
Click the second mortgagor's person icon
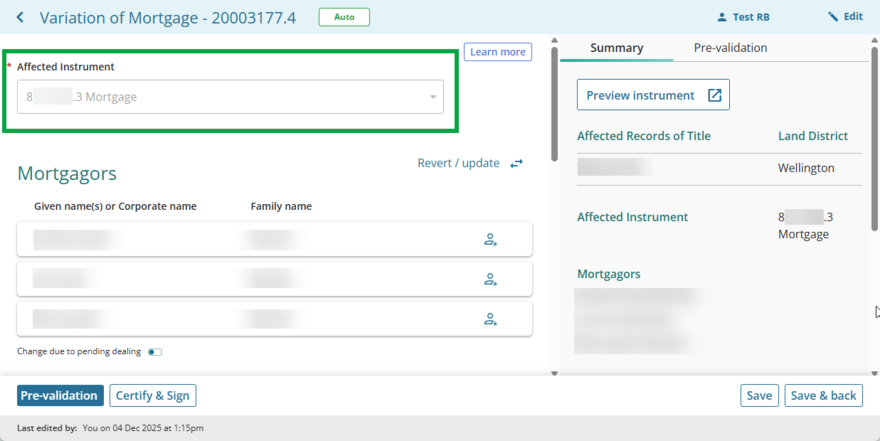coord(491,279)
